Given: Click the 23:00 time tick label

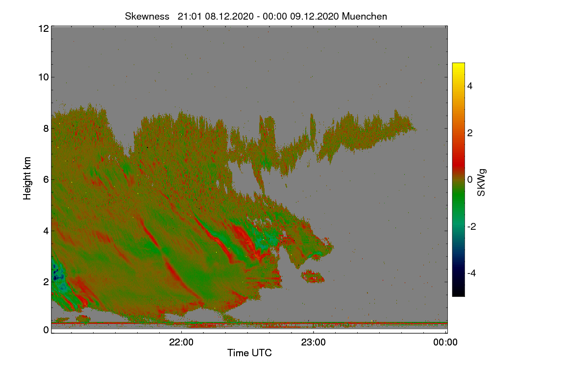Looking at the screenshot, I should [313, 343].
